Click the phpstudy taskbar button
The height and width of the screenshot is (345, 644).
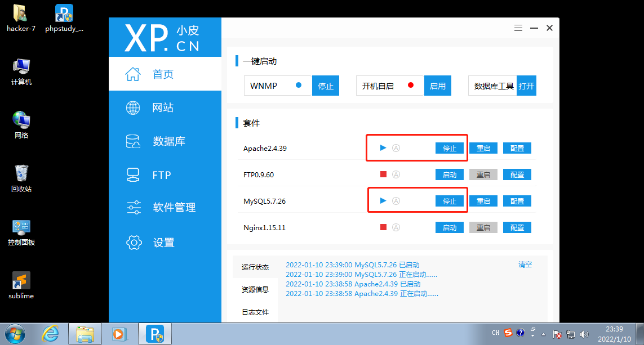(x=155, y=334)
